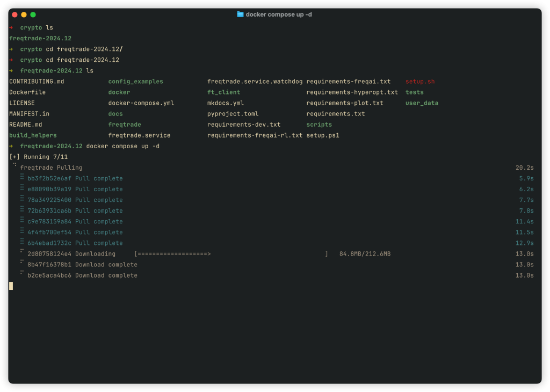Select the docker-compose.yml filename in the listing

[141, 103]
